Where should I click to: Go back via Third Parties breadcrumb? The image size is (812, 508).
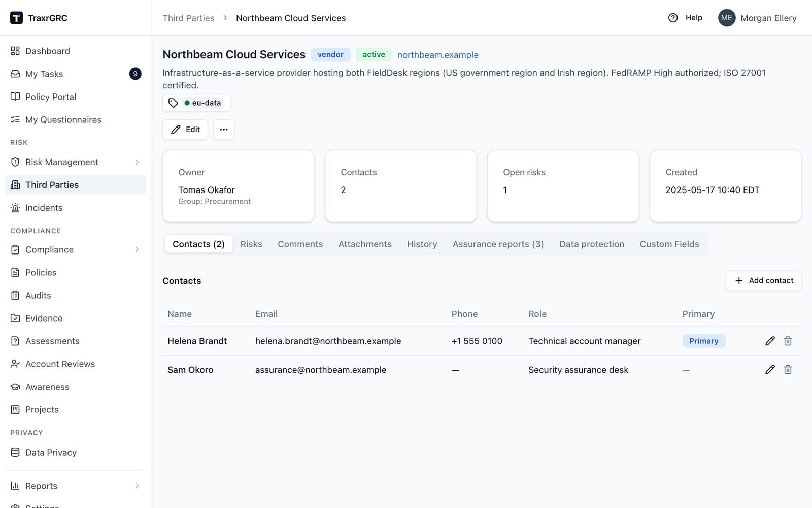pos(188,18)
